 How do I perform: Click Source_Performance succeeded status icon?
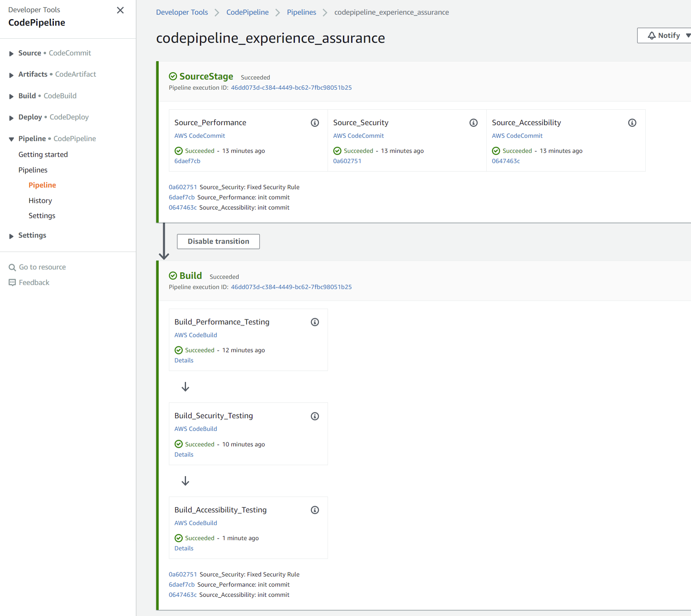point(179,151)
